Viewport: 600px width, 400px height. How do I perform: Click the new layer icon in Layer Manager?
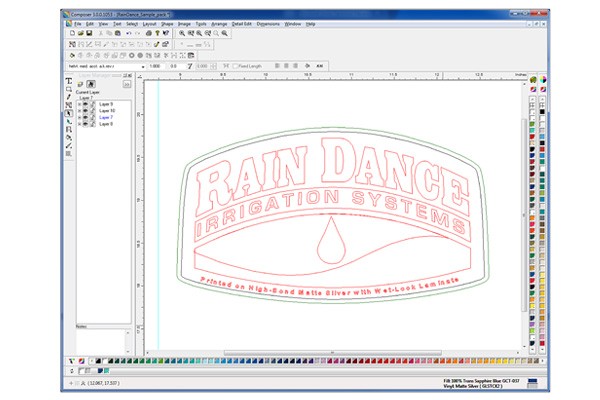[x=80, y=84]
